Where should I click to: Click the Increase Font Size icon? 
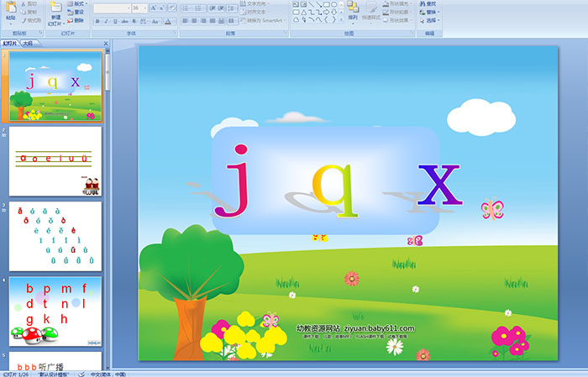(x=154, y=8)
